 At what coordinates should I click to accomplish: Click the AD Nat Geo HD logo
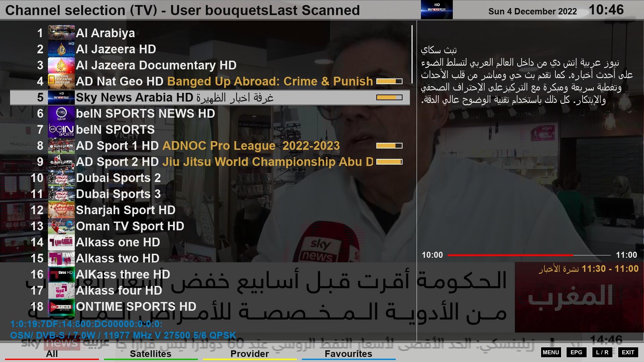tap(61, 81)
